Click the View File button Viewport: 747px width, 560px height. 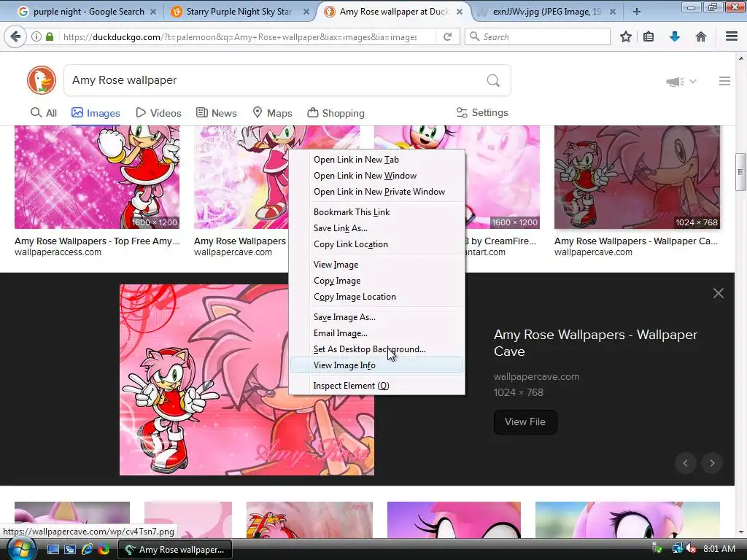point(525,422)
